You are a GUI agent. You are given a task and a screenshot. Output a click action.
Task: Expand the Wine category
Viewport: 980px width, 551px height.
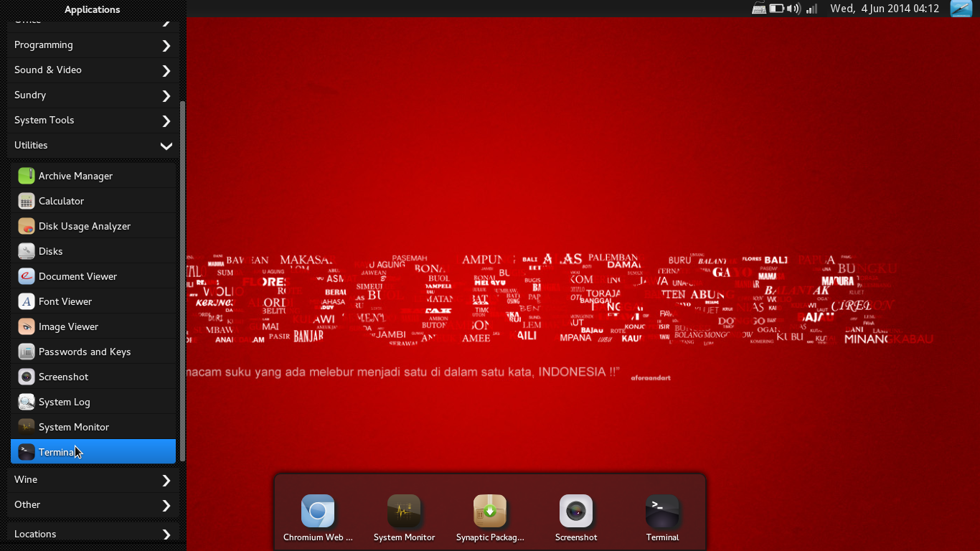pos(91,479)
